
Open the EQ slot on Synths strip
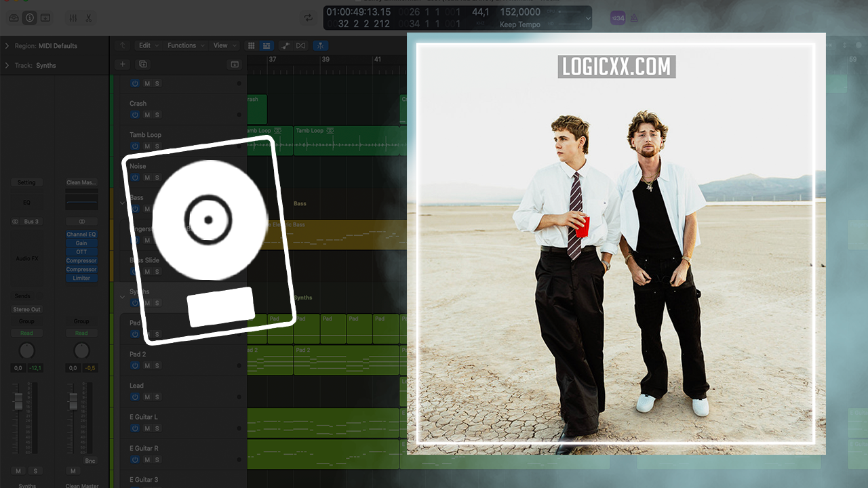click(26, 202)
